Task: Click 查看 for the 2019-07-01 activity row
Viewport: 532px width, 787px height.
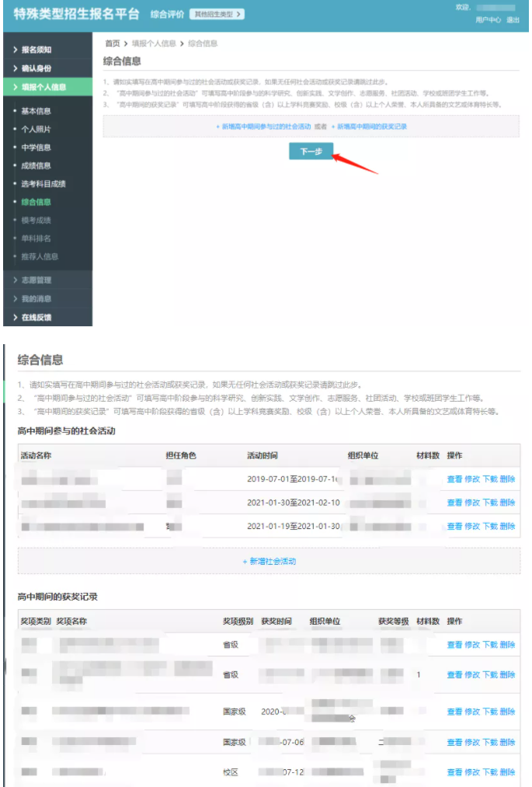Action: (x=454, y=479)
